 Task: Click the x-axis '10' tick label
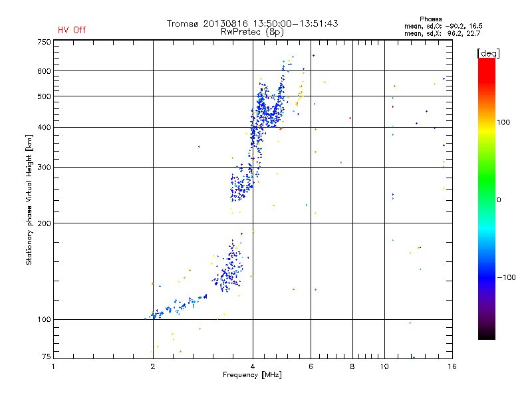384,366
